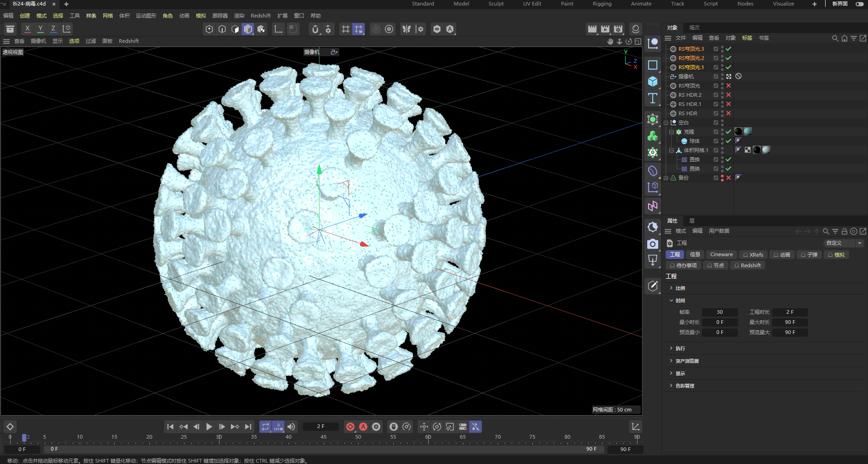Toggle green check on RS穹顶光.3

pos(728,49)
